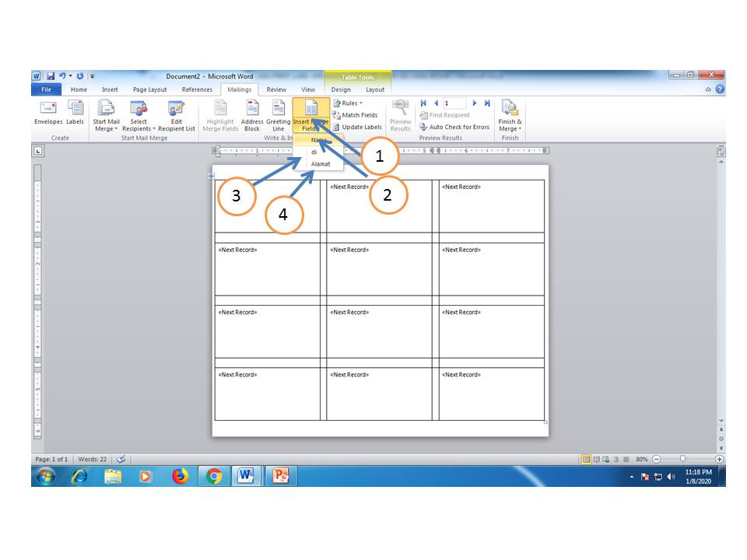This screenshot has width=747, height=560.
Task: Open Firefox from taskbar
Action: click(180, 476)
